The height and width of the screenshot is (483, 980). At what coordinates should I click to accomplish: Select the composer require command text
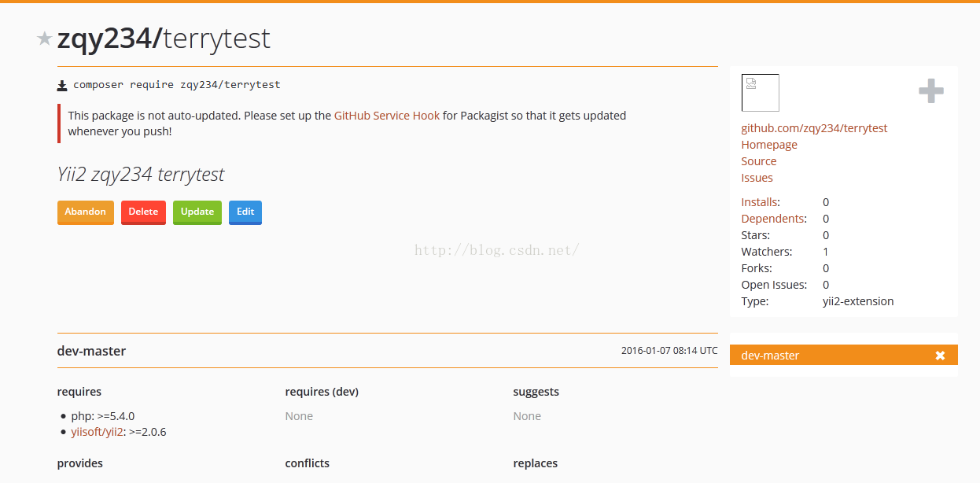(177, 85)
